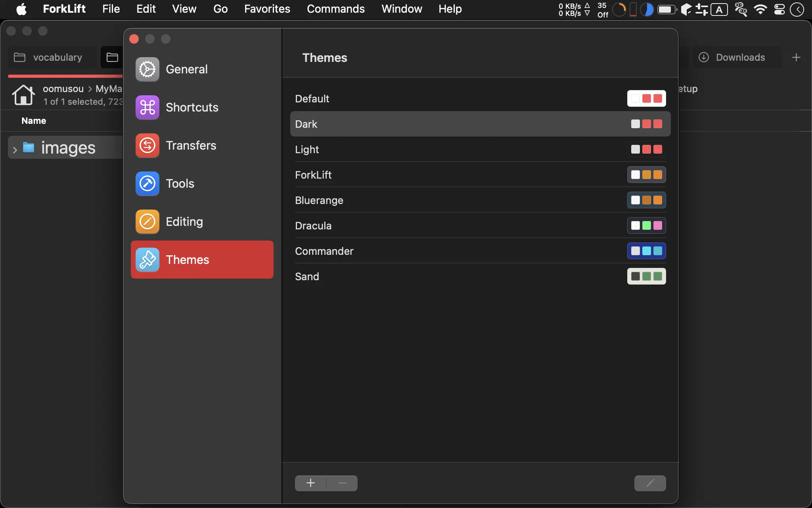Image resolution: width=812 pixels, height=508 pixels.
Task: Open the Apple menu
Action: click(x=21, y=9)
